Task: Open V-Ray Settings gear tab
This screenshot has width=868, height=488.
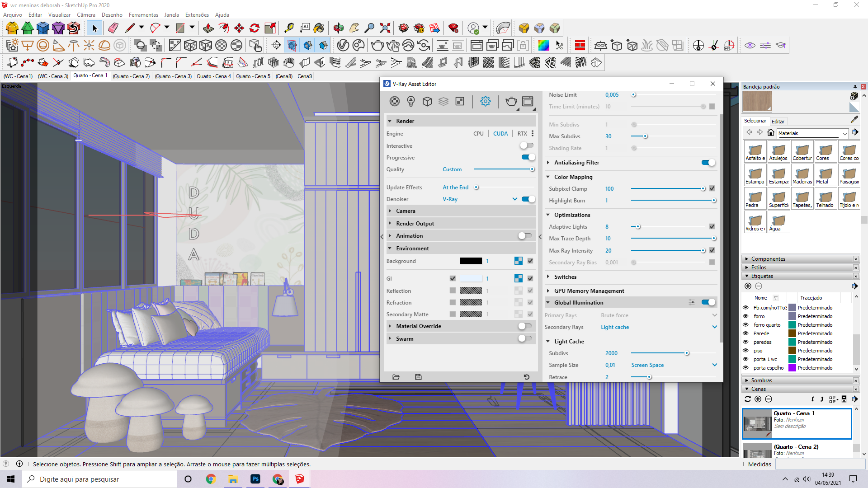Action: pos(486,101)
